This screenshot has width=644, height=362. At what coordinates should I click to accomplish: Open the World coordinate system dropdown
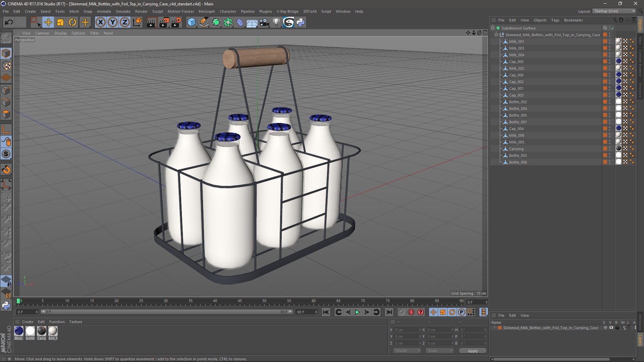point(407,351)
